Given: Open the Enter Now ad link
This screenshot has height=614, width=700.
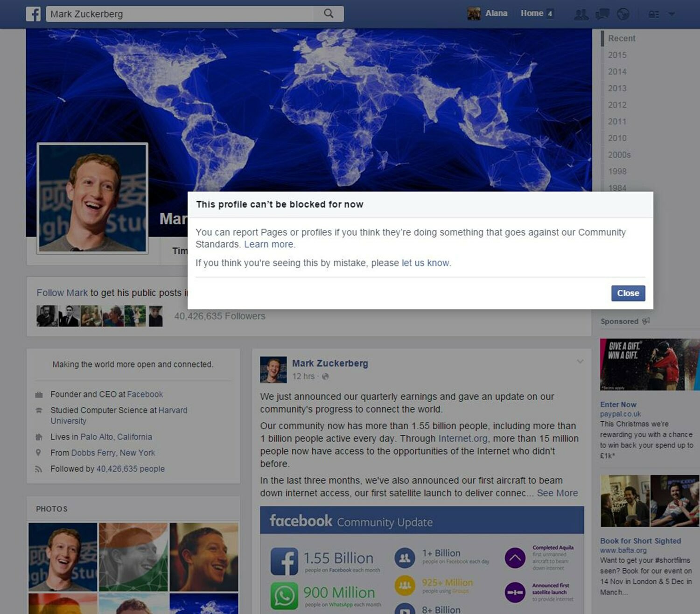Looking at the screenshot, I should [618, 405].
